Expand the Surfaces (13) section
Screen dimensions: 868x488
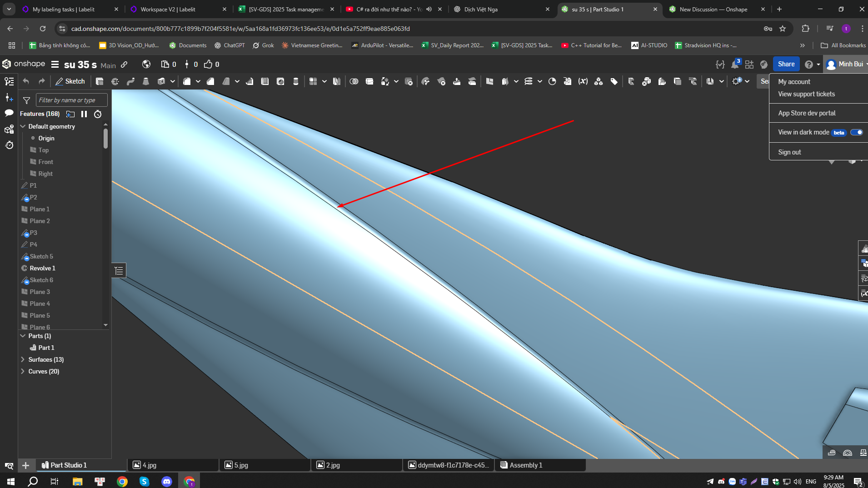pyautogui.click(x=23, y=359)
